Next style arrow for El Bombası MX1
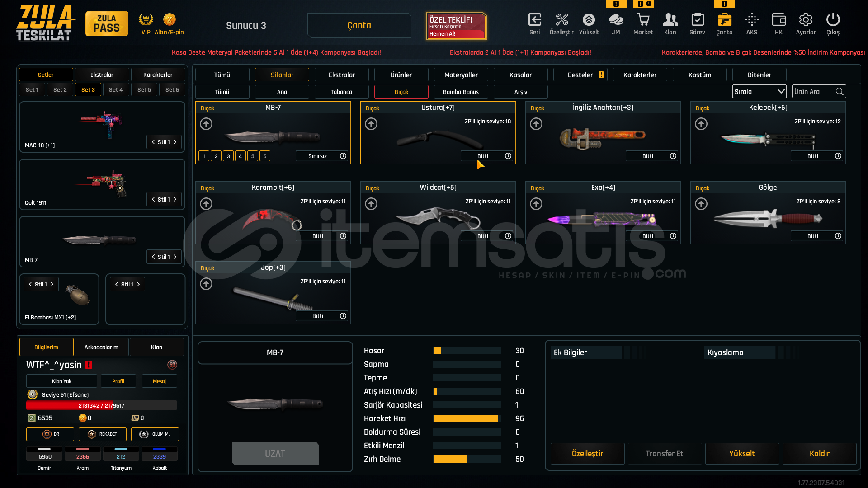The height and width of the screenshot is (488, 868). (52, 284)
